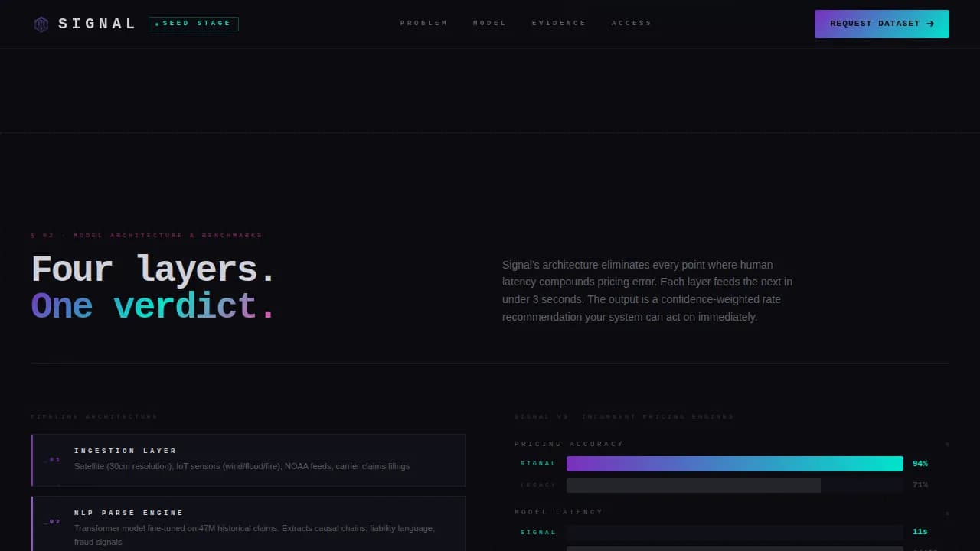Click the Signal hexagon logo icon
Screen dimensions: 980x551
(x=41, y=24)
